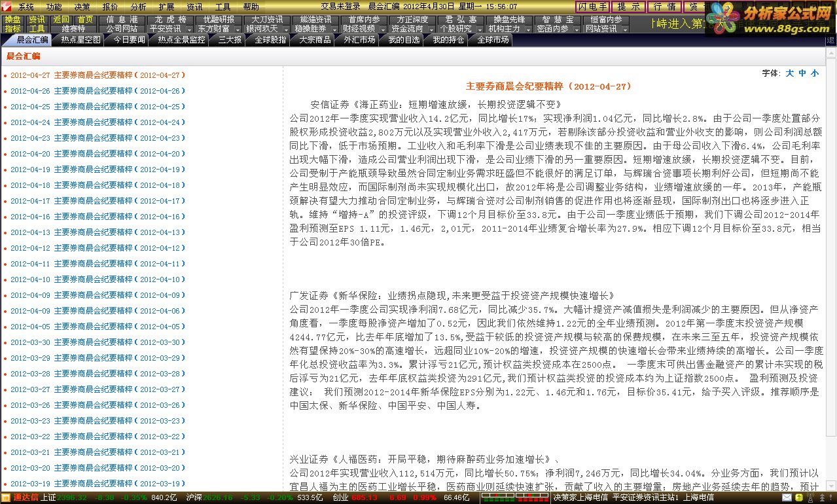Screen dimensions: 837x504
Task: Open the 工具 menu
Action: click(x=223, y=7)
